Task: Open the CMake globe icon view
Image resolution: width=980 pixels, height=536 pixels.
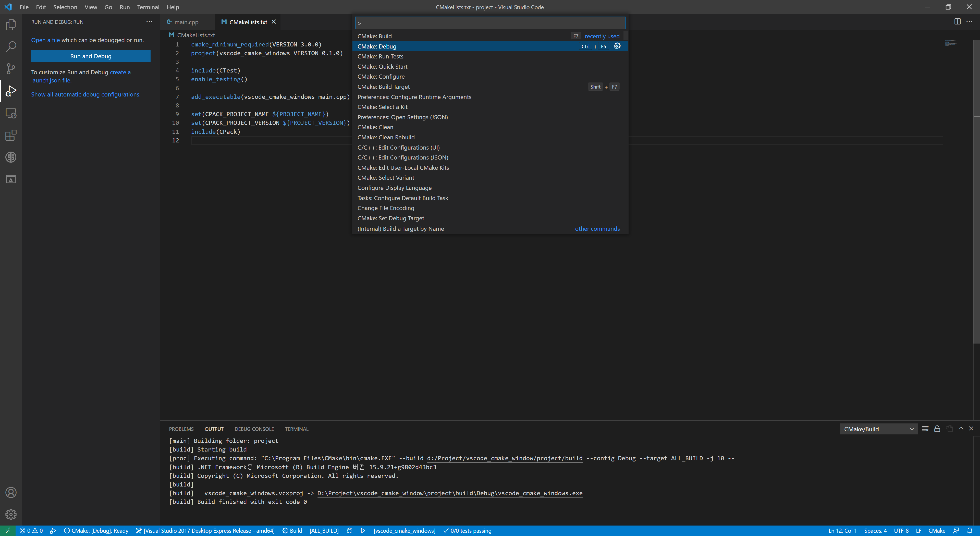Action: [11, 157]
